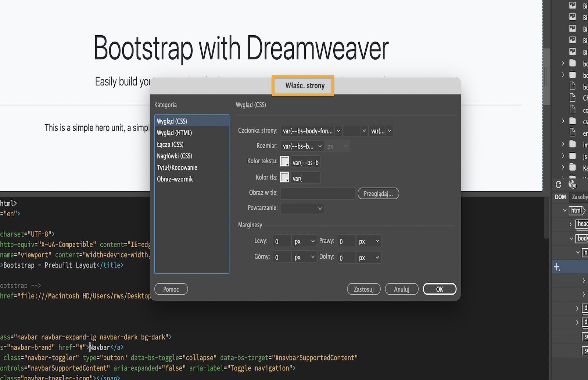Select the folder icon of the 'cs' folder
The width and height of the screenshot is (588, 380).
click(573, 121)
